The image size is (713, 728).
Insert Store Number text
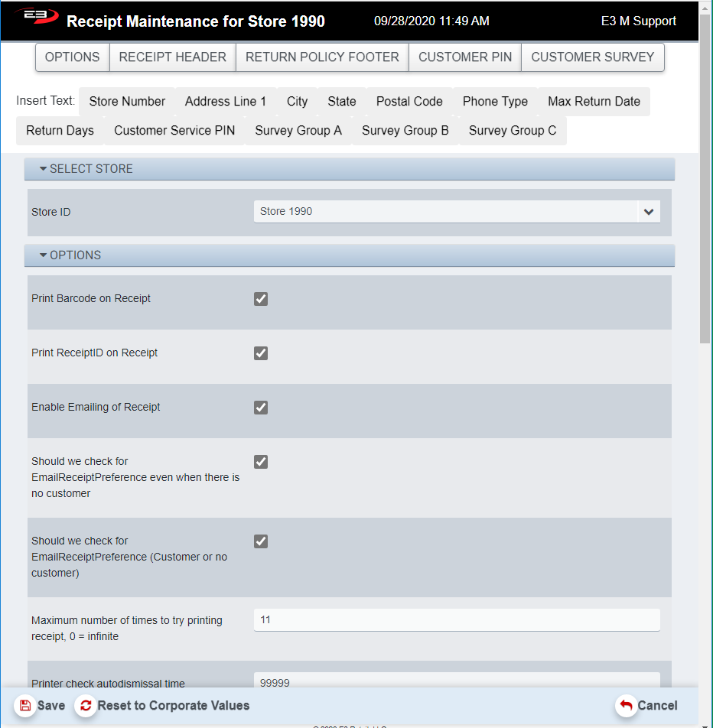[127, 102]
